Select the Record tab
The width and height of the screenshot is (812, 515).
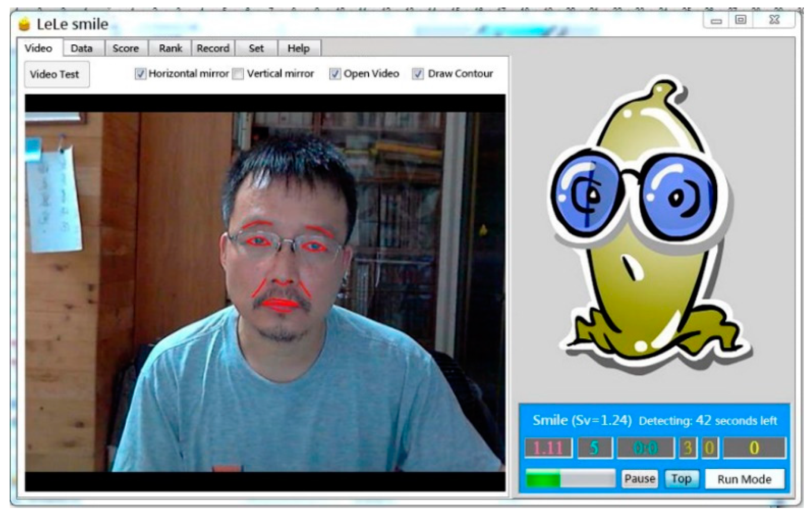click(213, 48)
